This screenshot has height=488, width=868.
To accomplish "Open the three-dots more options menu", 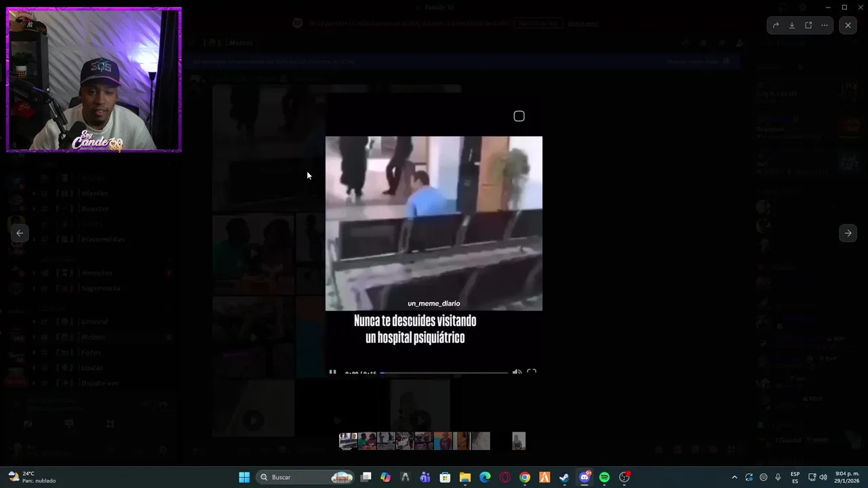I will [x=825, y=25].
